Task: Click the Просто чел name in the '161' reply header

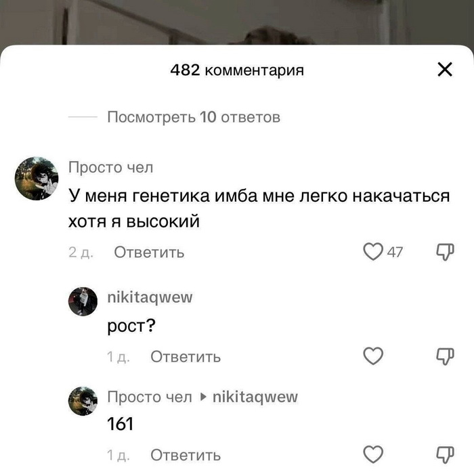Action: click(x=150, y=397)
